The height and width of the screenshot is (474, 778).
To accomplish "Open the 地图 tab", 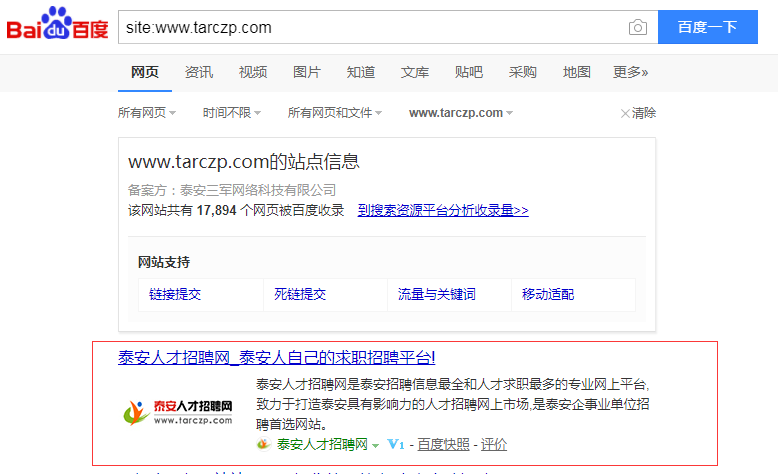I will [x=577, y=72].
